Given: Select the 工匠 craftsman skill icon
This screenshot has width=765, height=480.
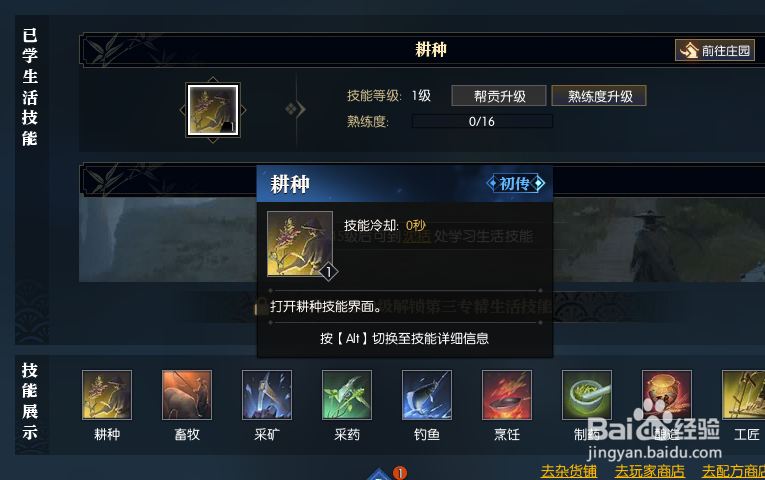Looking at the screenshot, I should click(x=744, y=395).
